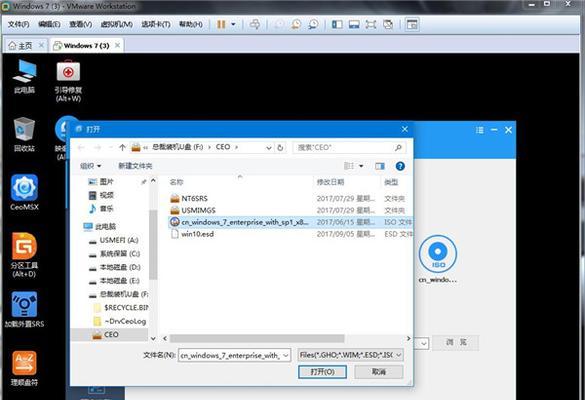
Task: Open the 虚拟机(M) menu
Action: (117, 24)
